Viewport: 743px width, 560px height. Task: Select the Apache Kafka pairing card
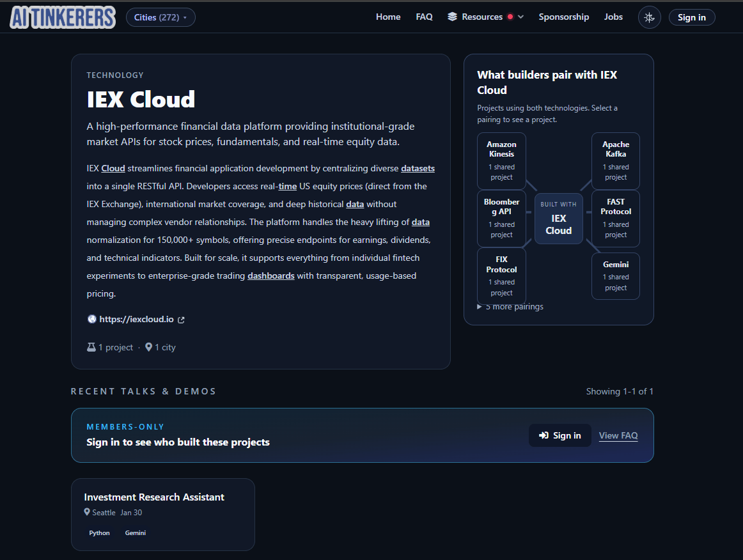(x=616, y=161)
